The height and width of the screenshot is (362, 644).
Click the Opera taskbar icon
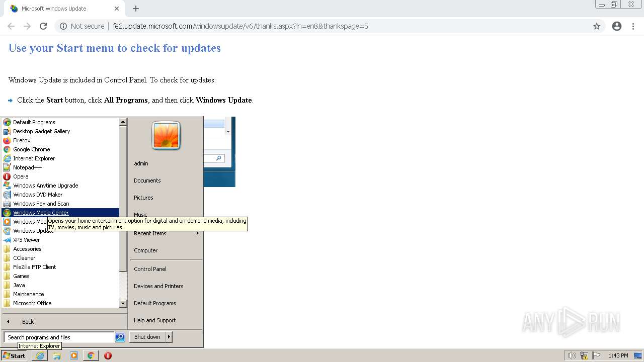[108, 355]
